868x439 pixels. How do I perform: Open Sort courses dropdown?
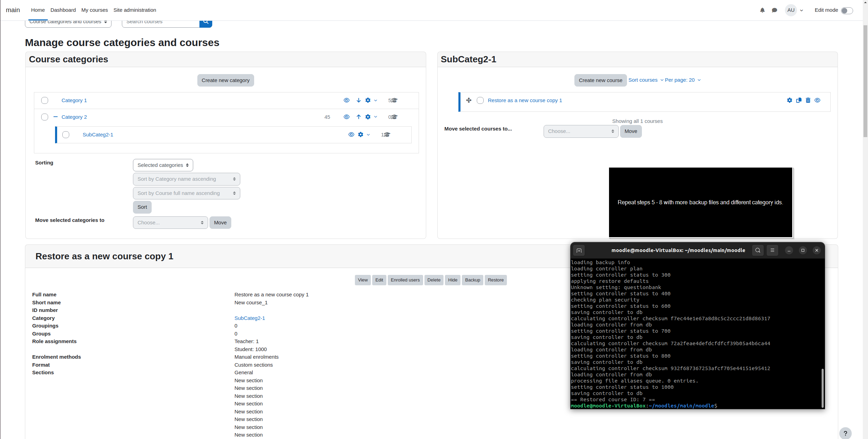coord(646,80)
